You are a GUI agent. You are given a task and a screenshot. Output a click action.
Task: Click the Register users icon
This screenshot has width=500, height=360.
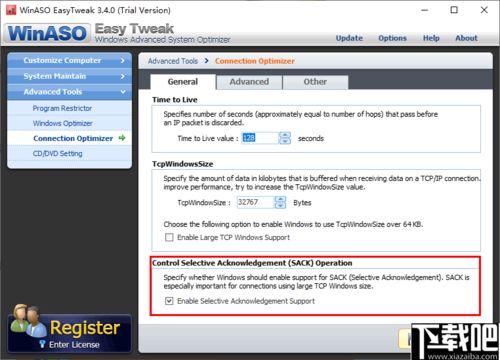[27, 321]
